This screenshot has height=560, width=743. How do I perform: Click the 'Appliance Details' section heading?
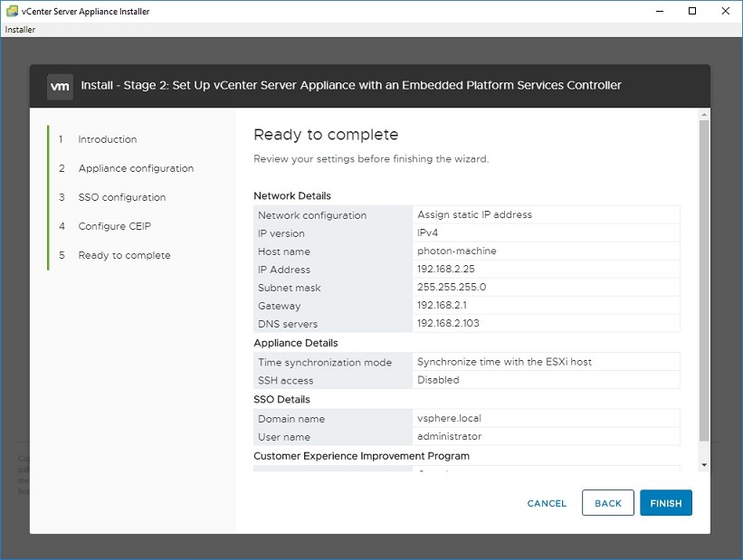296,343
